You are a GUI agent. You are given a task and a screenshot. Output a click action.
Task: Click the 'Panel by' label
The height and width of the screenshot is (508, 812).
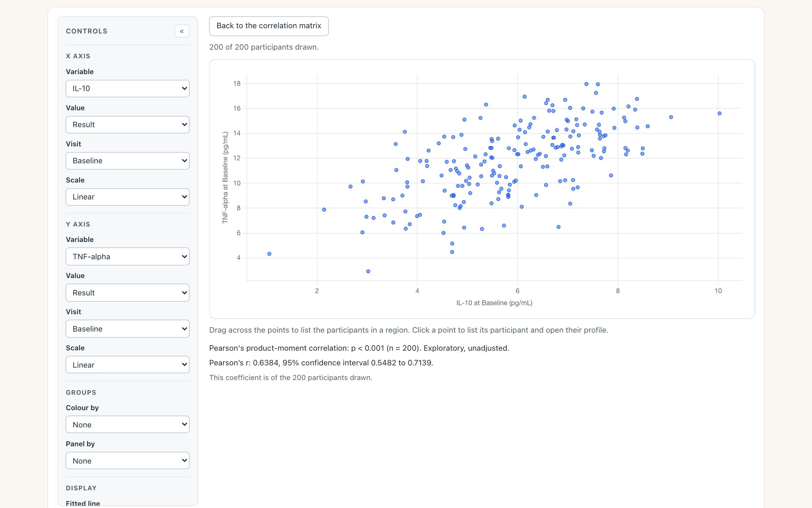[80, 444]
